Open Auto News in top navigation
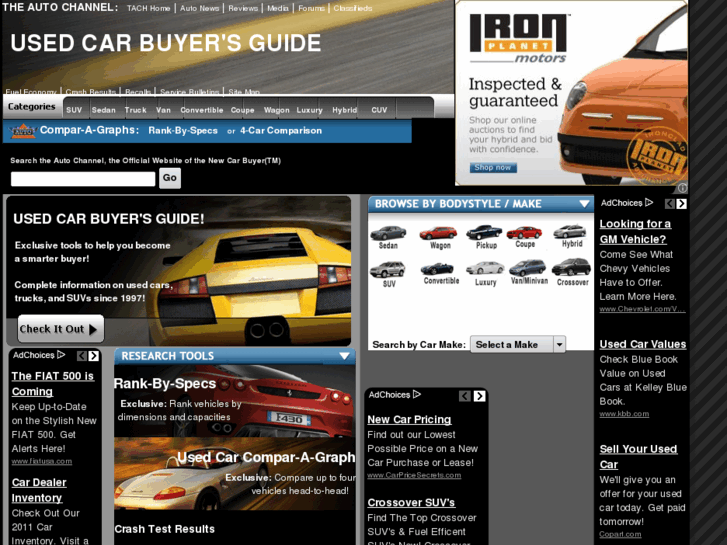Image resolution: width=727 pixels, height=545 pixels. click(x=199, y=8)
